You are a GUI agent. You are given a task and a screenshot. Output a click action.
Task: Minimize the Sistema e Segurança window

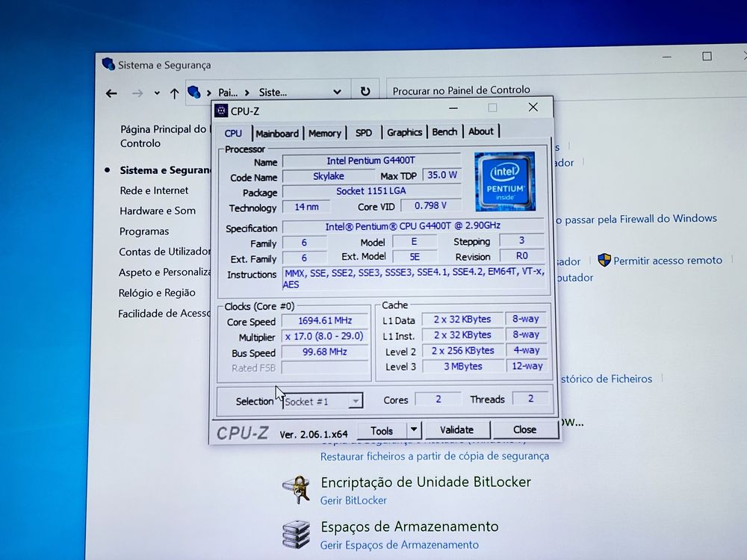[666, 57]
